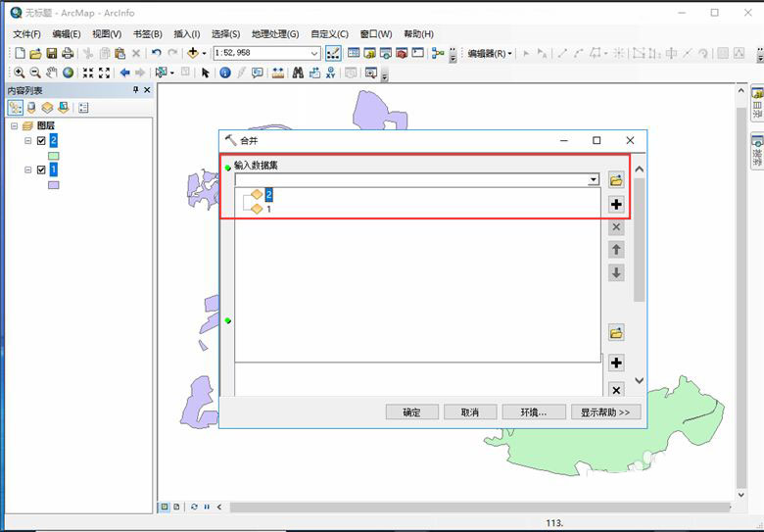
Task: Remove selected dataset from merge list
Action: pos(616,227)
